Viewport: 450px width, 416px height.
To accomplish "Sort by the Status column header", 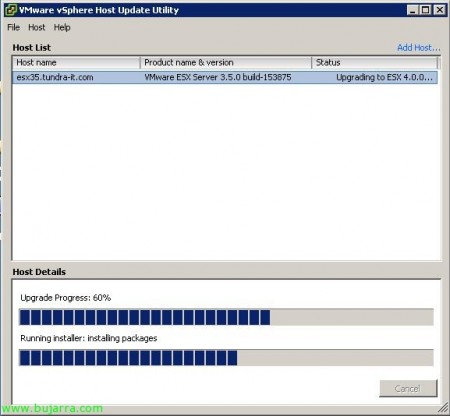I will point(375,63).
